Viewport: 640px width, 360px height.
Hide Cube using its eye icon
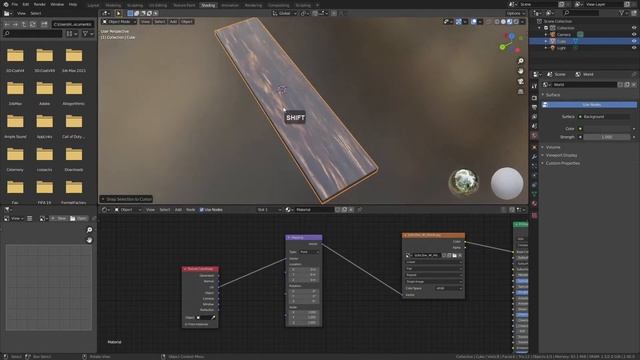coord(634,41)
